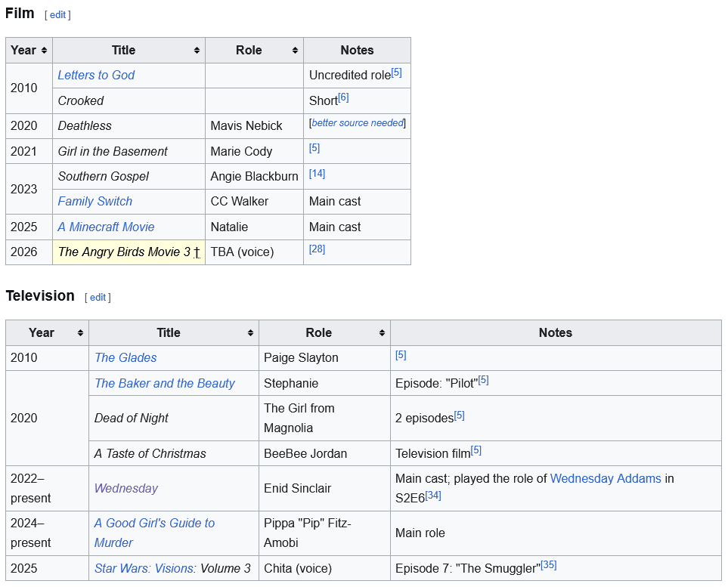Image resolution: width=728 pixels, height=587 pixels.
Task: Open citation 5 after Television film
Action: pyautogui.click(x=476, y=451)
